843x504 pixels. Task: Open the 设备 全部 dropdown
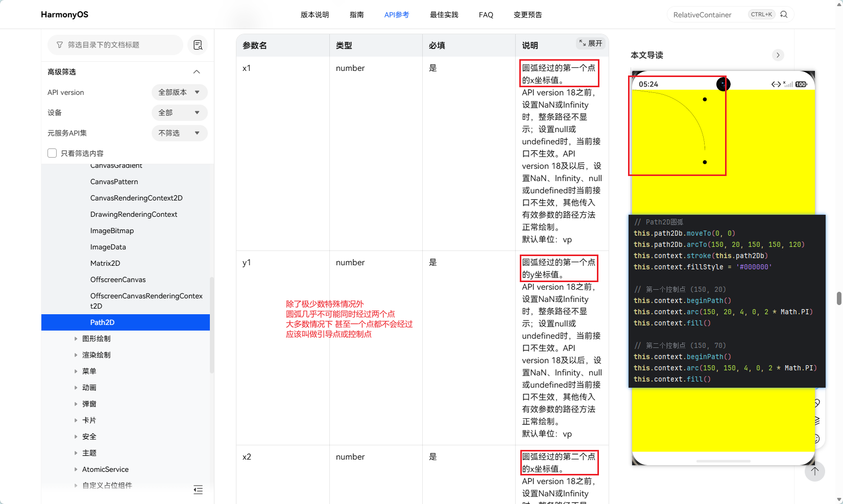pos(180,113)
